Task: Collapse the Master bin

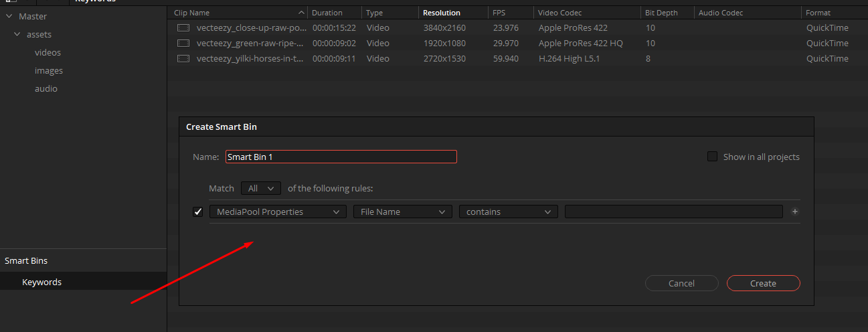Action: [9, 16]
